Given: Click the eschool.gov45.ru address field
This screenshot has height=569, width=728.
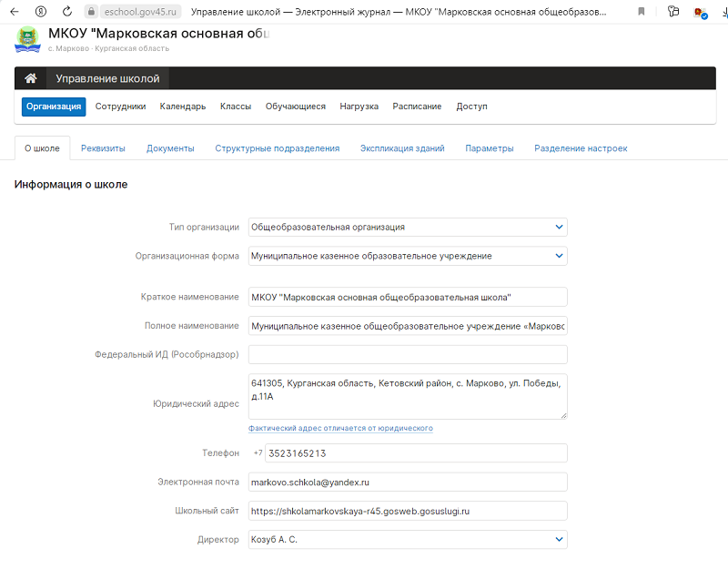Looking at the screenshot, I should pos(140,12).
